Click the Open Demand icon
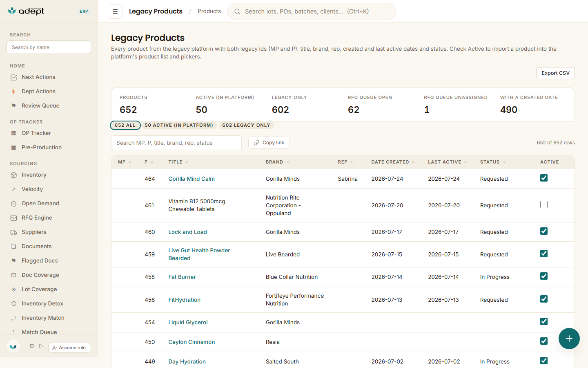Screen dimensions: 588x368 (14, 204)
